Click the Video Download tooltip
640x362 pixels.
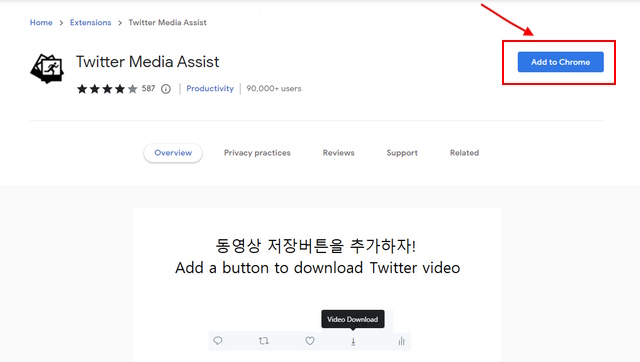pyautogui.click(x=353, y=319)
